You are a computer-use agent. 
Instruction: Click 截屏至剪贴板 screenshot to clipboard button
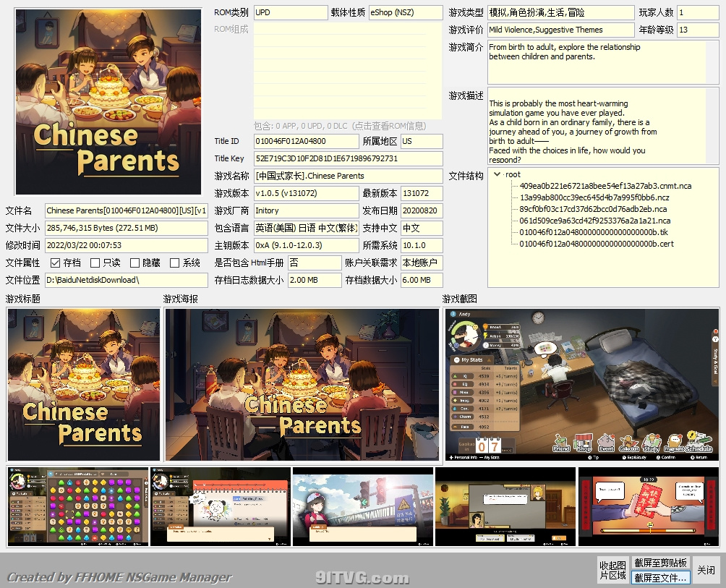pyautogui.click(x=660, y=563)
